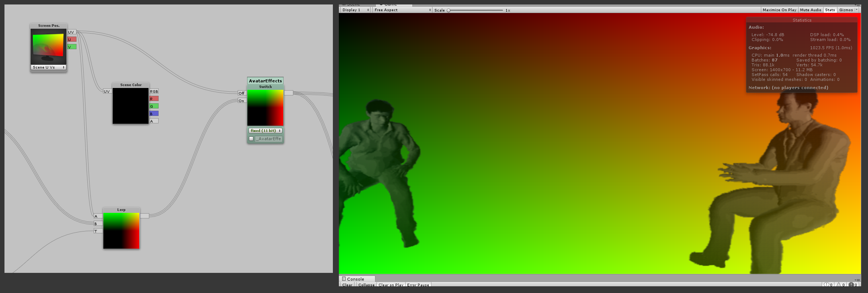Click the red U output port on Screen Pos.
The width and height of the screenshot is (868, 293).
click(x=72, y=40)
